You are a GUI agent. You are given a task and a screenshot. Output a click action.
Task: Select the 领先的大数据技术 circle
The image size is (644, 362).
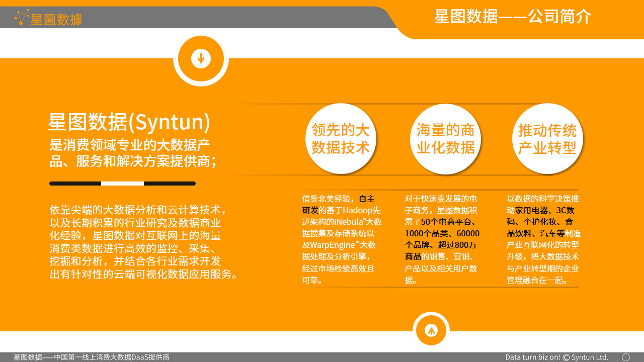(341, 139)
